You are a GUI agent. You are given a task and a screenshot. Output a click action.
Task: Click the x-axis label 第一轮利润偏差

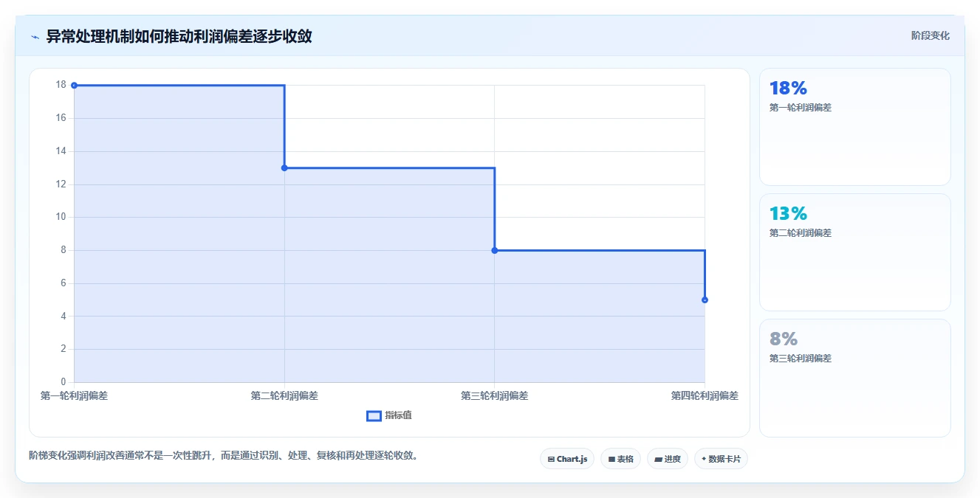click(74, 395)
